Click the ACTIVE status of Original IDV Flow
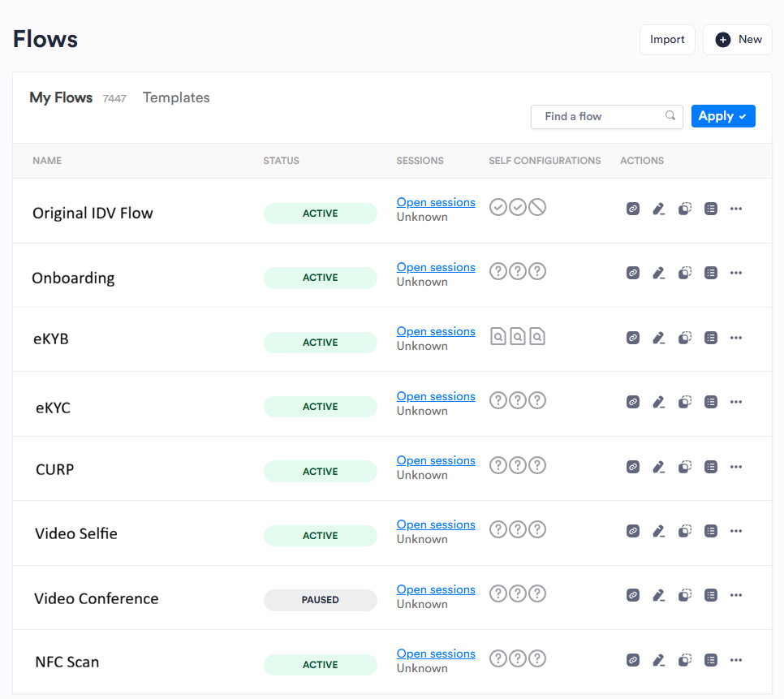Image resolution: width=784 pixels, height=699 pixels. coord(320,214)
